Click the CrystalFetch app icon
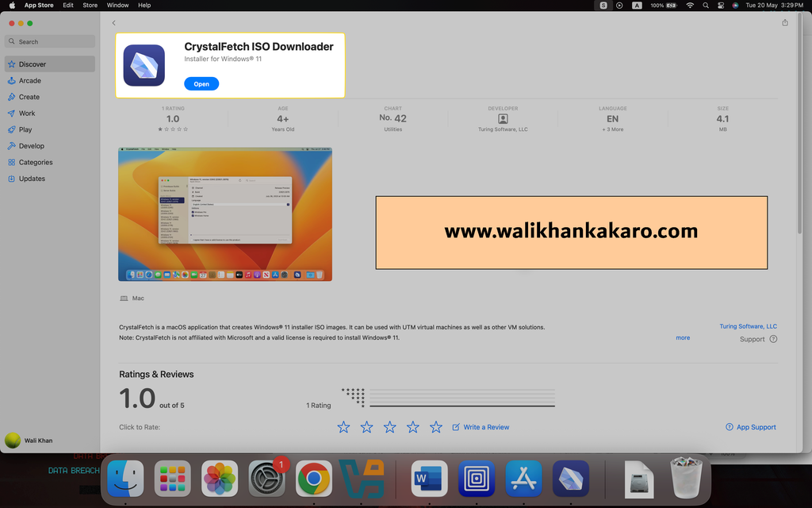This screenshot has height=508, width=812. point(144,65)
